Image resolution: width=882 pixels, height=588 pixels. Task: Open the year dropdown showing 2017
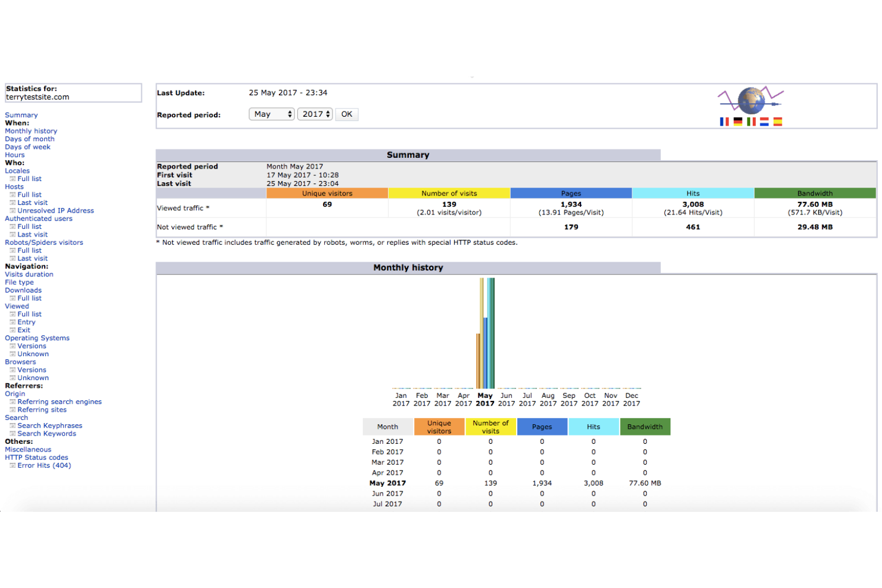tap(316, 114)
